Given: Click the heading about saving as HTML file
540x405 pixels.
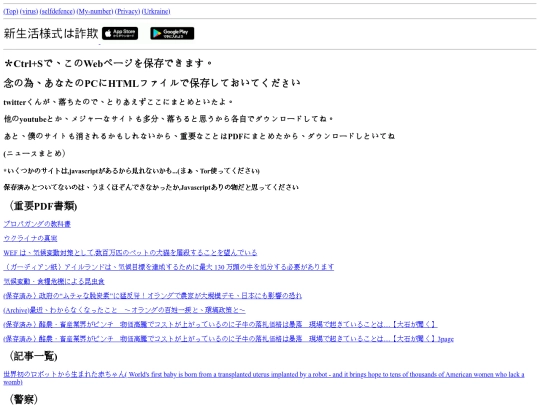Looking at the screenshot, I should pyautogui.click(x=152, y=83).
